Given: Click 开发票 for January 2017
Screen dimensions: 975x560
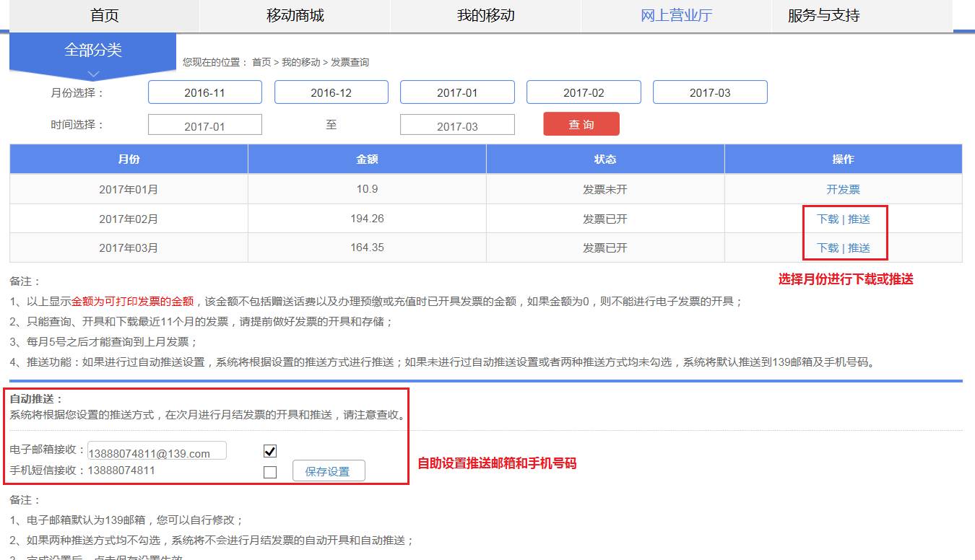Looking at the screenshot, I should point(844,189).
